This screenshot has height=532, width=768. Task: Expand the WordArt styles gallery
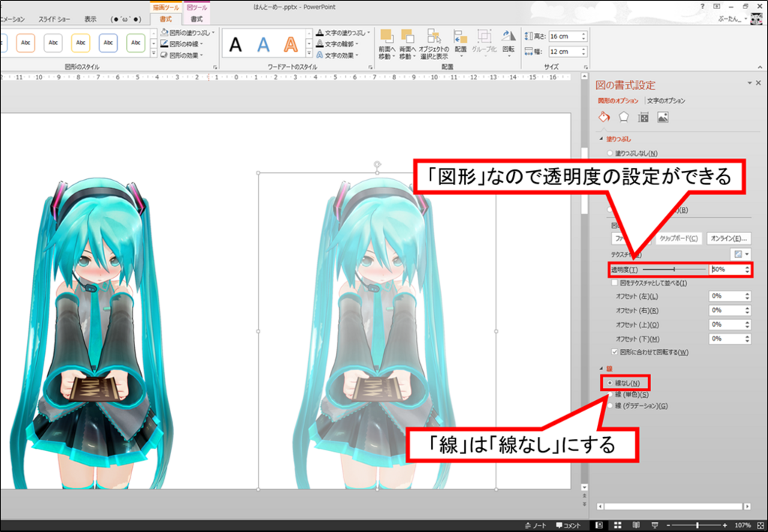click(309, 54)
